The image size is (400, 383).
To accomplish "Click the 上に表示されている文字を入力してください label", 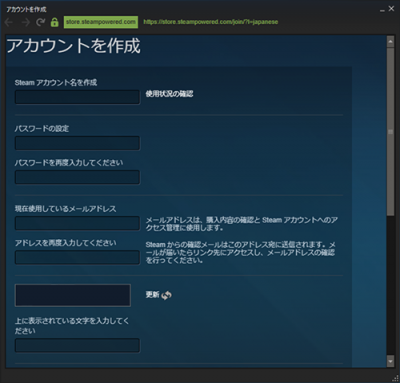I will tap(72, 326).
